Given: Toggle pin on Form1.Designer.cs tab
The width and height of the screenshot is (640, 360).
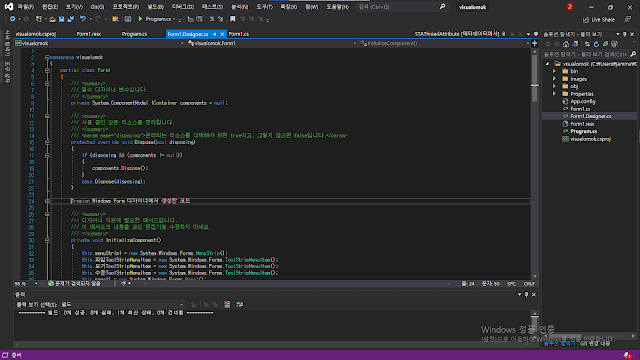Looking at the screenshot, I should (x=214, y=34).
